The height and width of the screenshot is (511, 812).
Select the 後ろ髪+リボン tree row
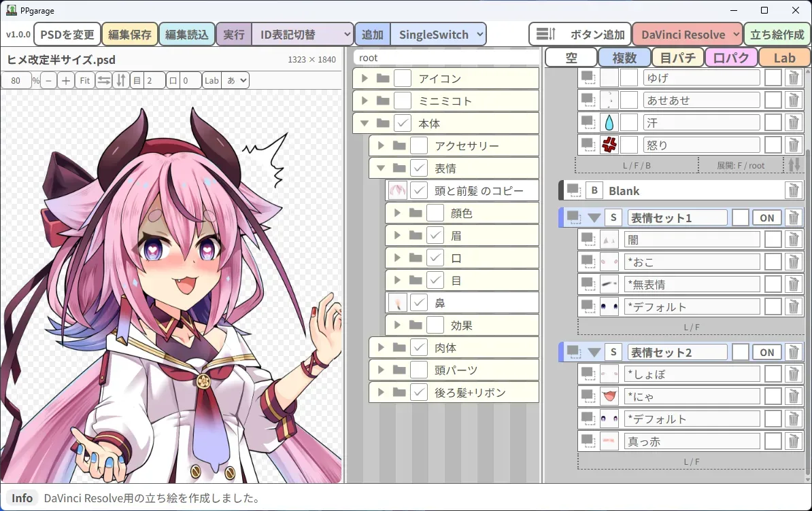(454, 393)
